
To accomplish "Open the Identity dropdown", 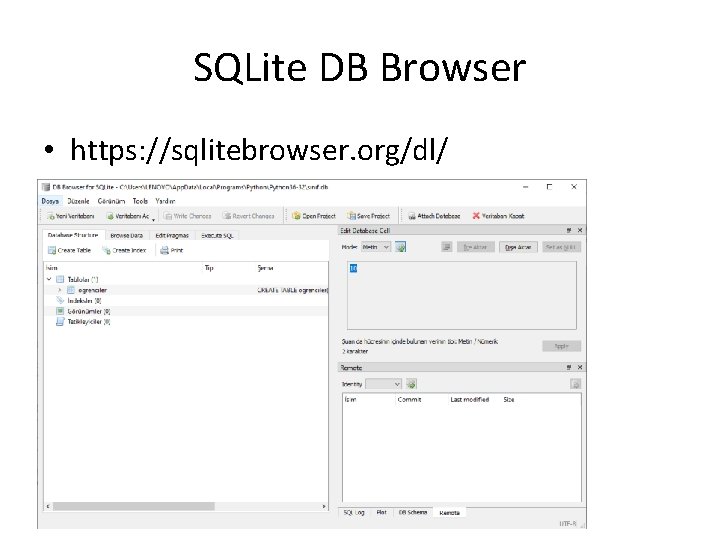I will pos(384,384).
